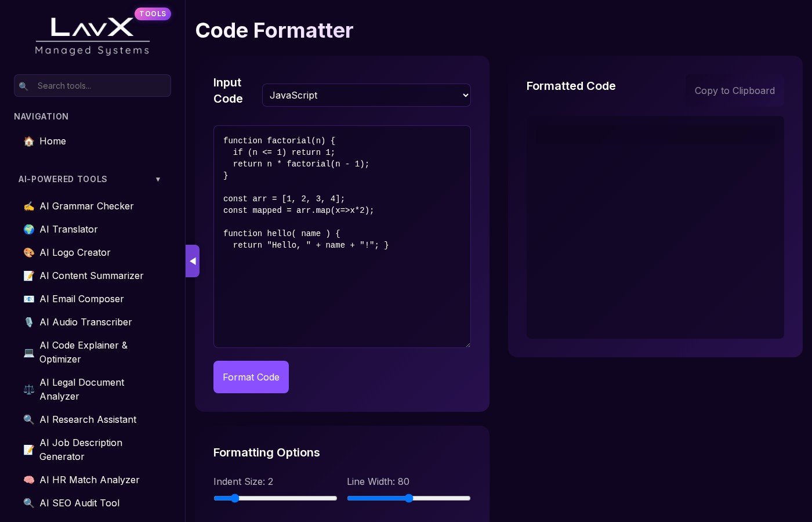The width and height of the screenshot is (812, 522).
Task: Click the envelope icon for AI Email Composer
Action: [28, 299]
